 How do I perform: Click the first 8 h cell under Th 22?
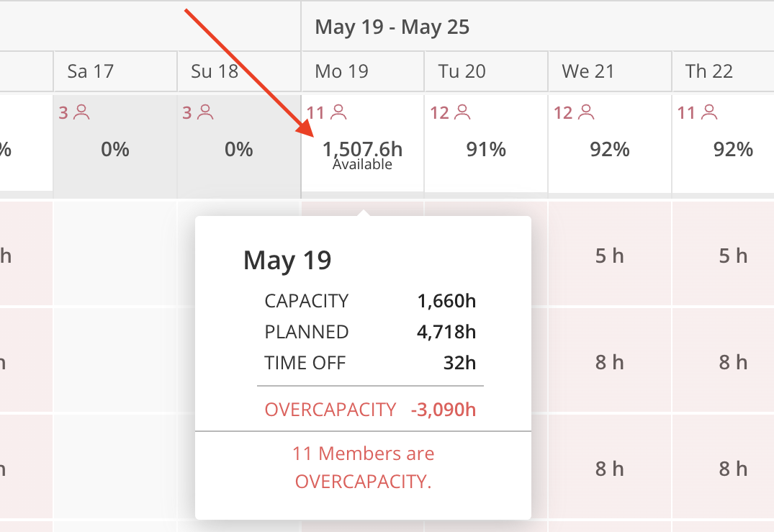[723, 362]
